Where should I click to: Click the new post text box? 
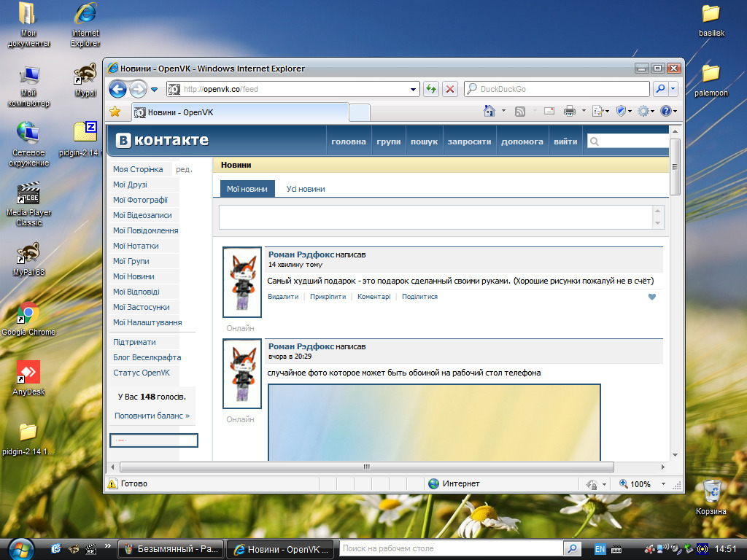tap(436, 217)
